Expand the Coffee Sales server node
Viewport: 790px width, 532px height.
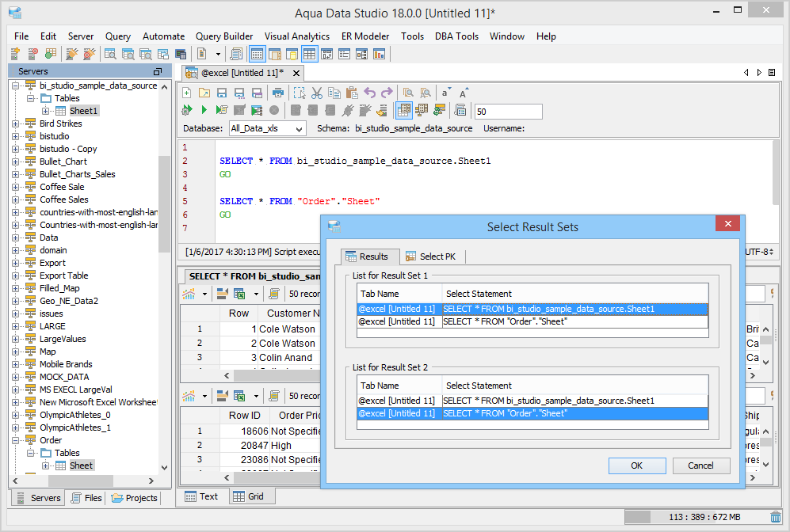(16, 199)
